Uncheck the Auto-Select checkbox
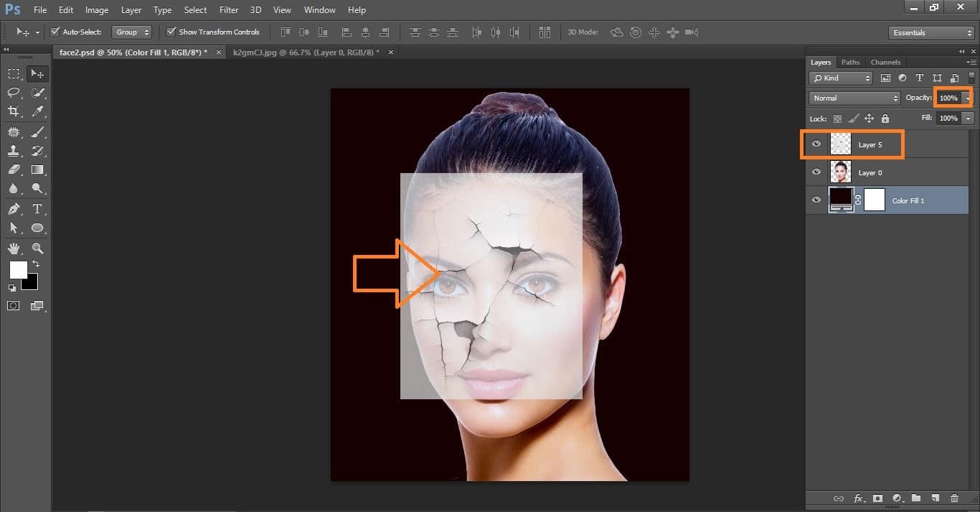 (55, 32)
